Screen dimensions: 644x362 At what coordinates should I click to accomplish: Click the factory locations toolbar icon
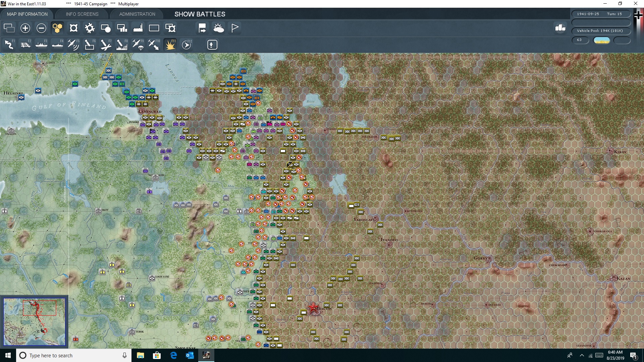click(138, 28)
